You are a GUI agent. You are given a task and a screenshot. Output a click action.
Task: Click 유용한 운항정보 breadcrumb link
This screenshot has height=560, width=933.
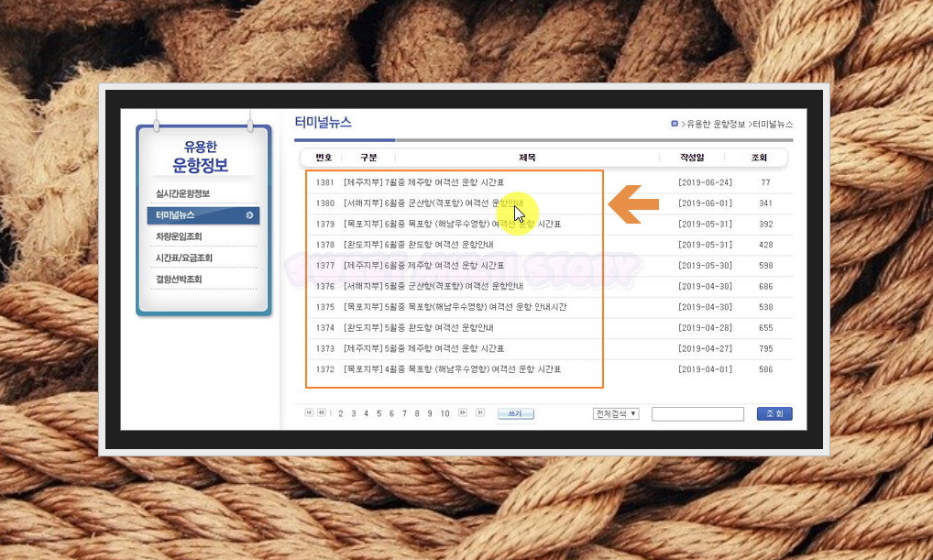716,124
